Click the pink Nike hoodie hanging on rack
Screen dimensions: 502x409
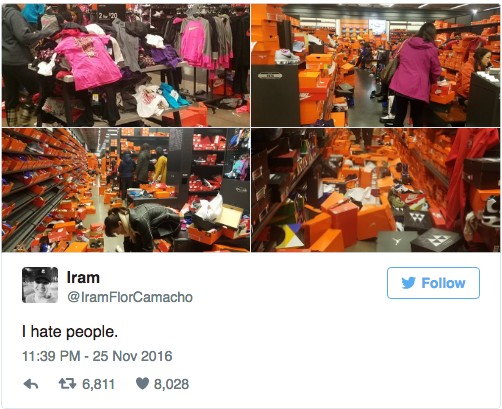[x=193, y=43]
